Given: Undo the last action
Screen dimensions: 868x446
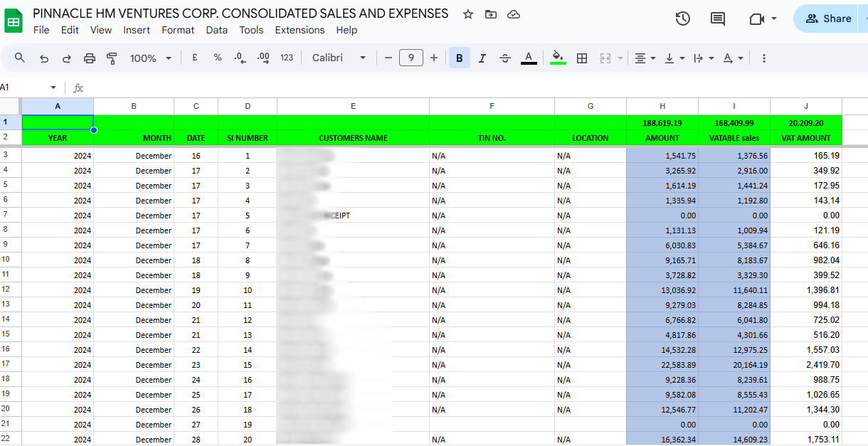Looking at the screenshot, I should point(44,58).
